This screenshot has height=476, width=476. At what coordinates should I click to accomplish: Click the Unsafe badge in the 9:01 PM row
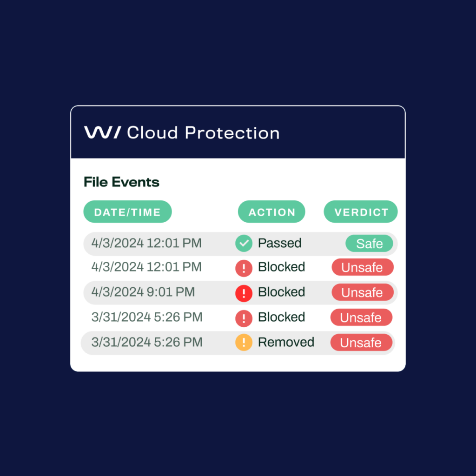point(363,292)
